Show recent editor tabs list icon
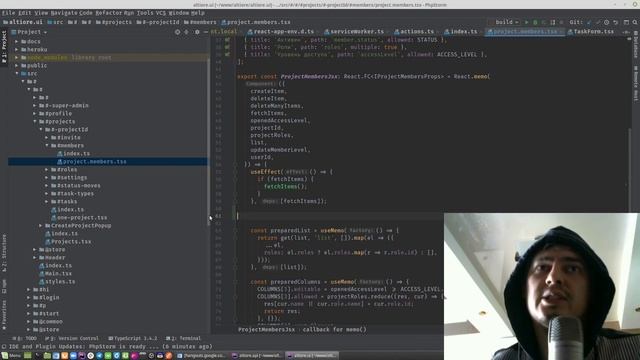Viewport: 640px width, 360px height. pos(626,31)
